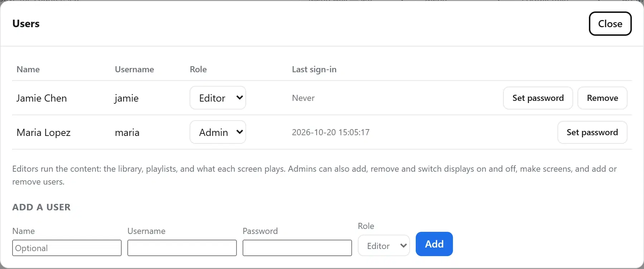Click the Username input field
The height and width of the screenshot is (269, 644).
[182, 248]
